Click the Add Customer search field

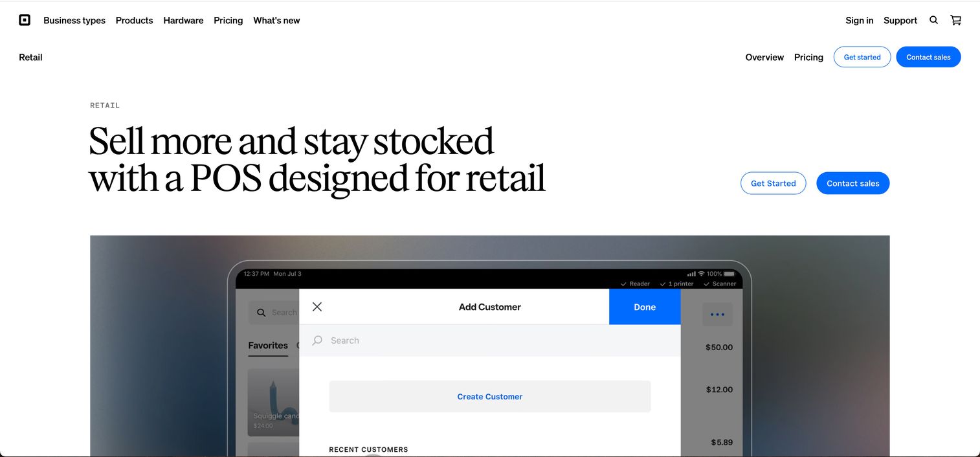coord(489,340)
